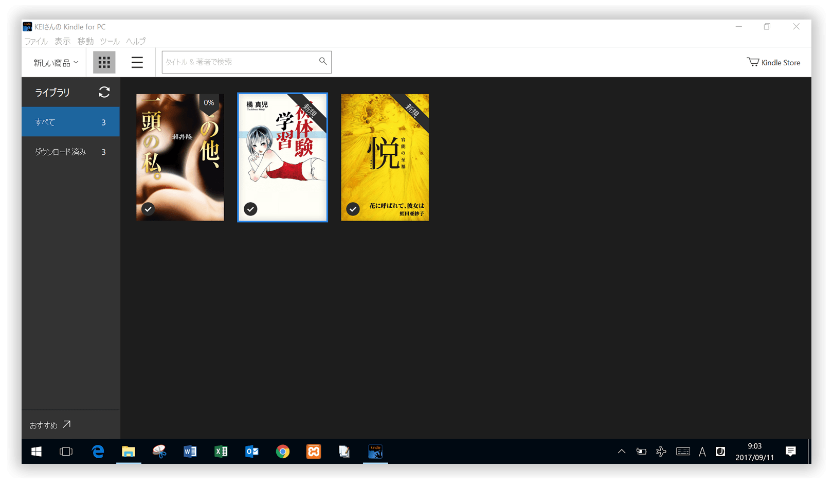Sync library with refresh icon
The width and height of the screenshot is (833, 504).
pos(104,92)
